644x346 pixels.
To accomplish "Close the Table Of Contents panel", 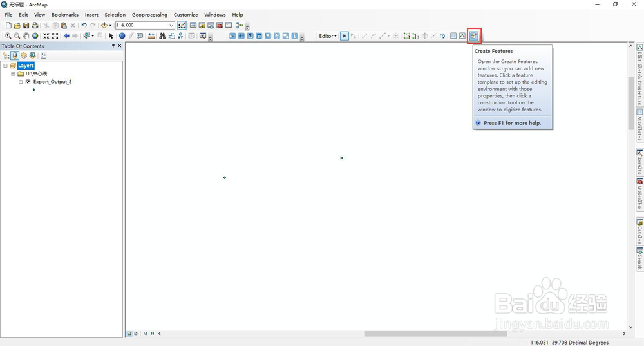I will tap(120, 46).
